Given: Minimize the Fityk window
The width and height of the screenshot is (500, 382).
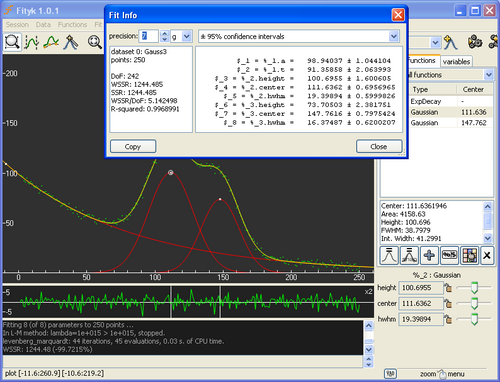Looking at the screenshot, I should 460,11.
